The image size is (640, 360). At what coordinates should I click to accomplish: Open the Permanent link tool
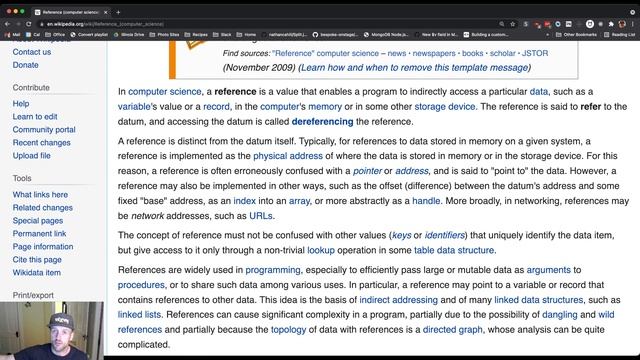pyautogui.click(x=39, y=234)
